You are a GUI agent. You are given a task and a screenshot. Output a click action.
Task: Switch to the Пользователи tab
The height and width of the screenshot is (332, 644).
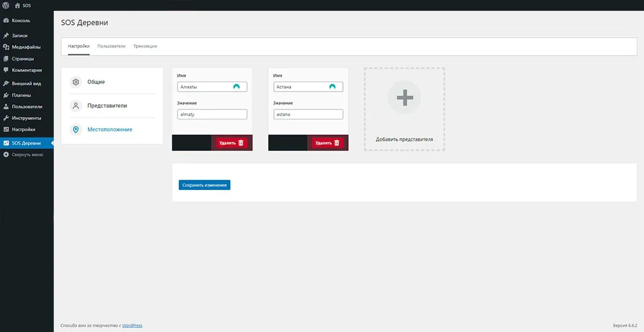point(111,46)
